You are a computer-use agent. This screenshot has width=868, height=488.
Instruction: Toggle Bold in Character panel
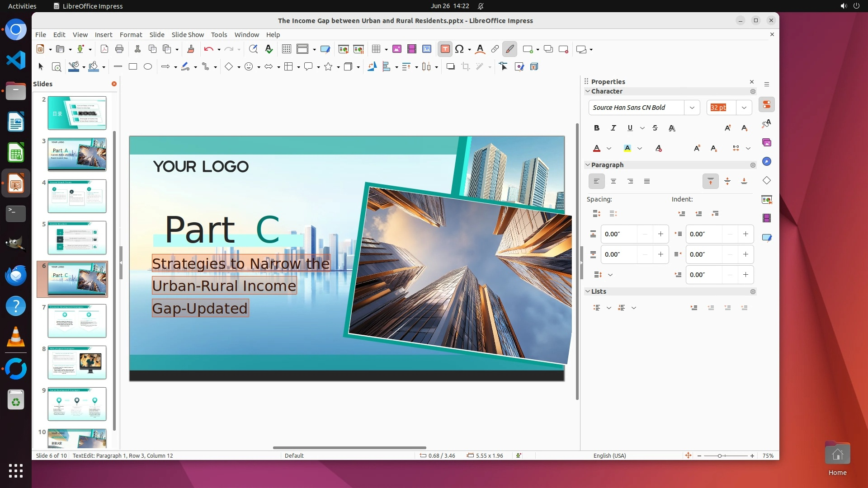click(597, 128)
